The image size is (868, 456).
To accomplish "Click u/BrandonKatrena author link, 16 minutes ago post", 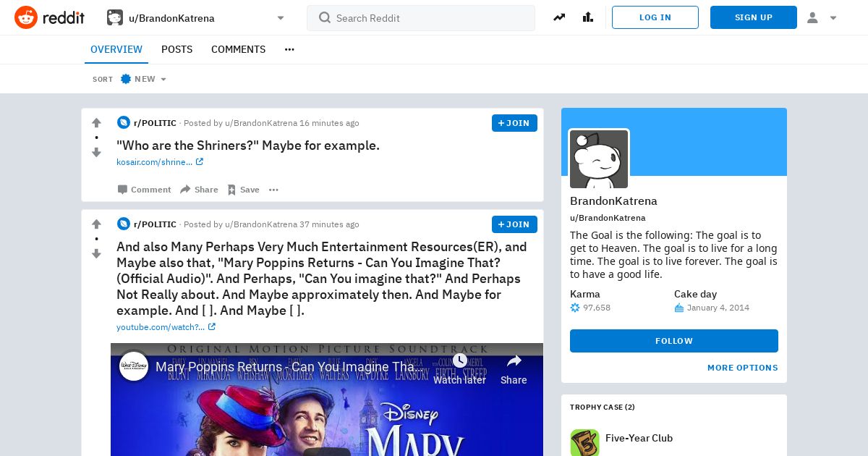I will pos(261,123).
